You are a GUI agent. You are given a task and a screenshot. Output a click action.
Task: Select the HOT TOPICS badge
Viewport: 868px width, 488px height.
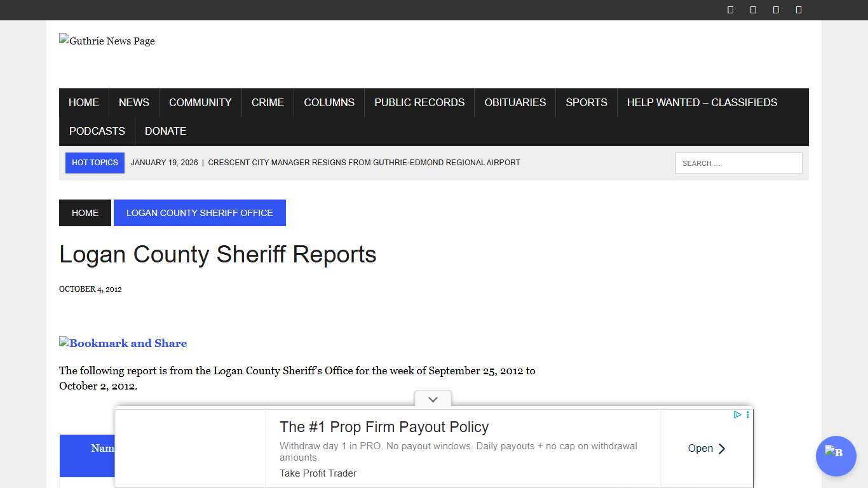95,163
